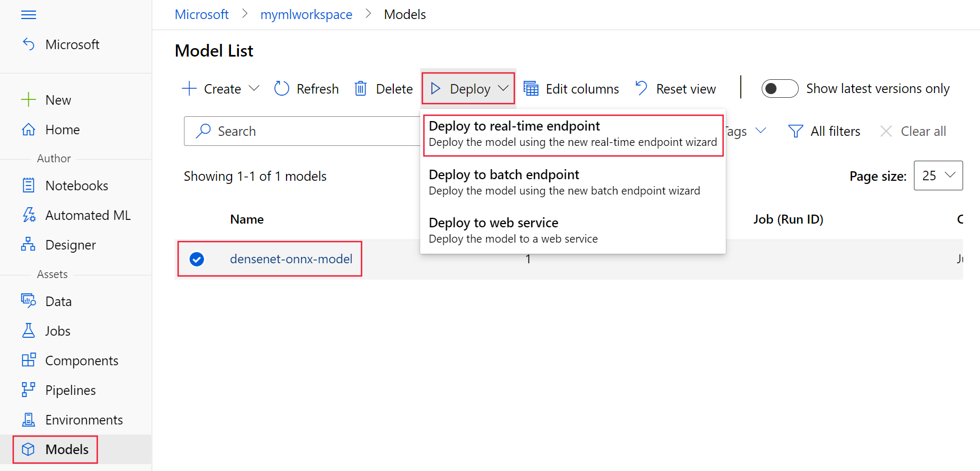Expand the Create dropdown arrow
The image size is (980, 471).
click(254, 88)
